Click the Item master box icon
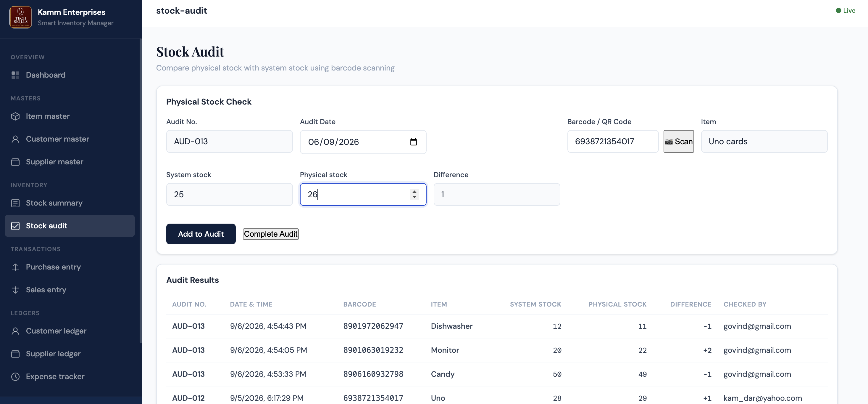Image resolution: width=868 pixels, height=404 pixels. [x=15, y=116]
